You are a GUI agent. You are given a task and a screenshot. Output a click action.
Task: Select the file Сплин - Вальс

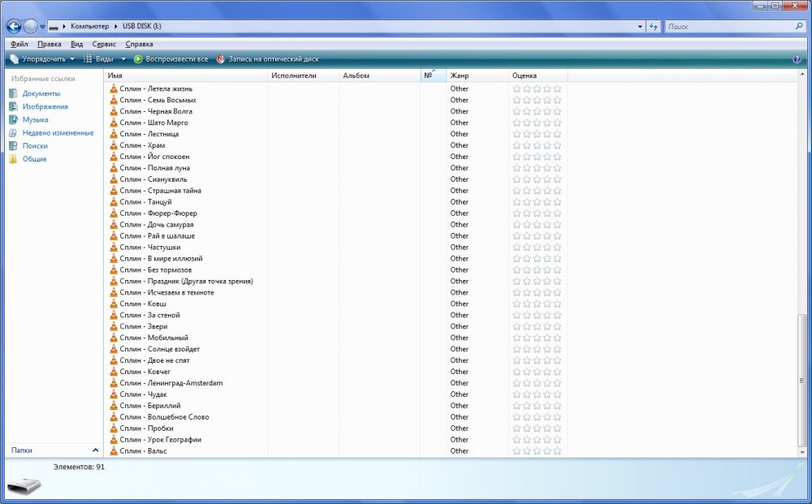click(144, 450)
